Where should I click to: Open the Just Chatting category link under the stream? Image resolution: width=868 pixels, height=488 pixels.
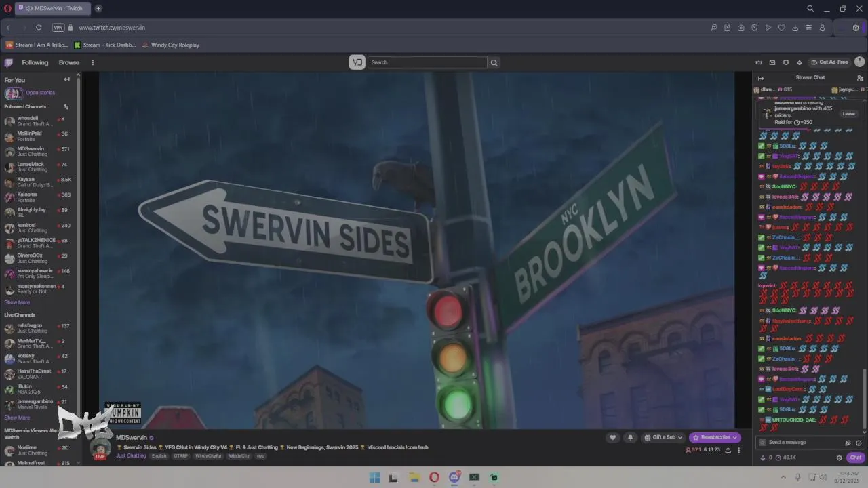(x=131, y=456)
